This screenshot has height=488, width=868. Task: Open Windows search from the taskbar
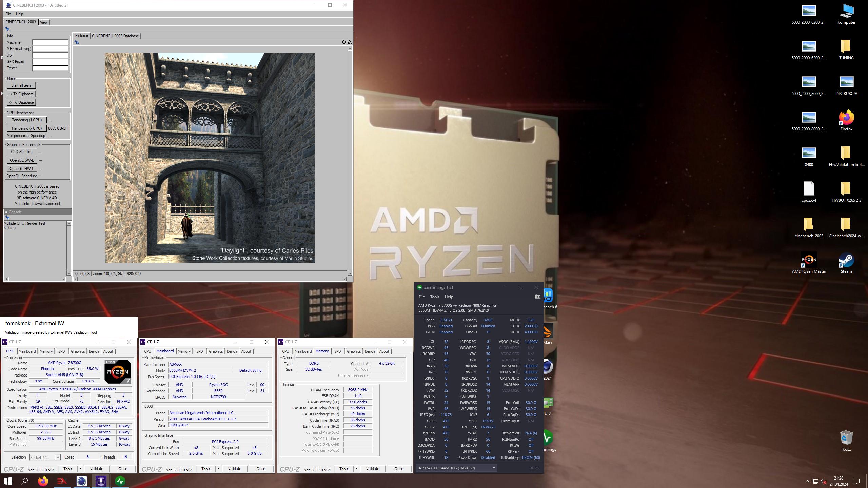24,481
